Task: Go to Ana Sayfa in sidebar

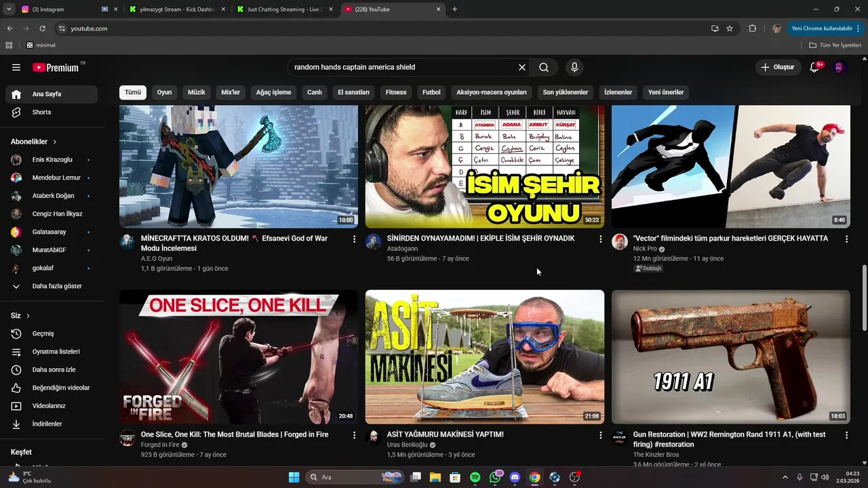Action: tap(52, 94)
